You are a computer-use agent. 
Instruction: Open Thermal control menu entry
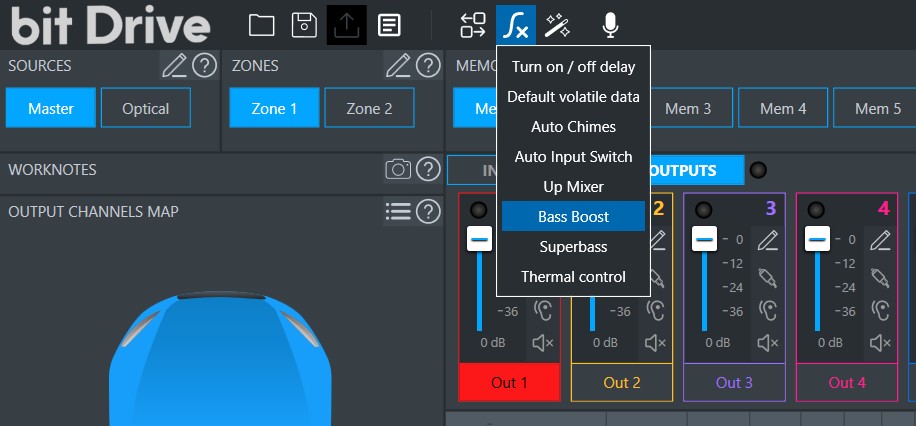[573, 276]
